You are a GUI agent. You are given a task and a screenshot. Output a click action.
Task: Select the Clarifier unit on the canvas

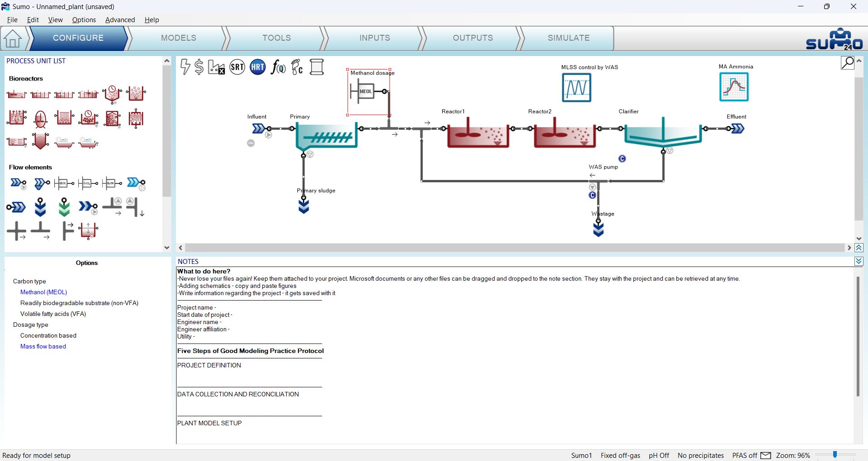[663, 133]
